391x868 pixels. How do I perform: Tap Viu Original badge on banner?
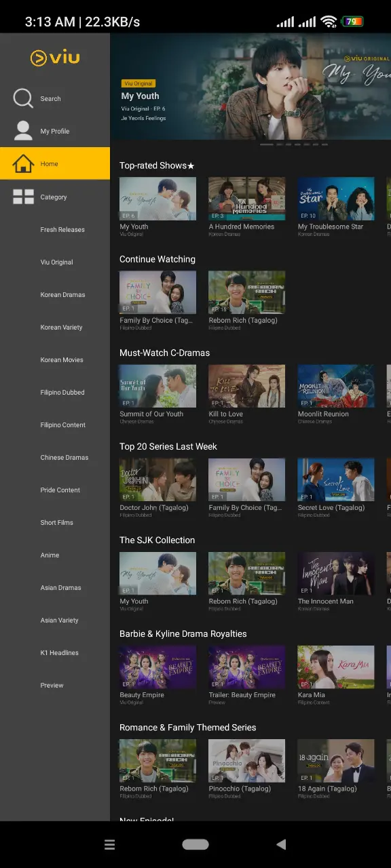tap(138, 83)
